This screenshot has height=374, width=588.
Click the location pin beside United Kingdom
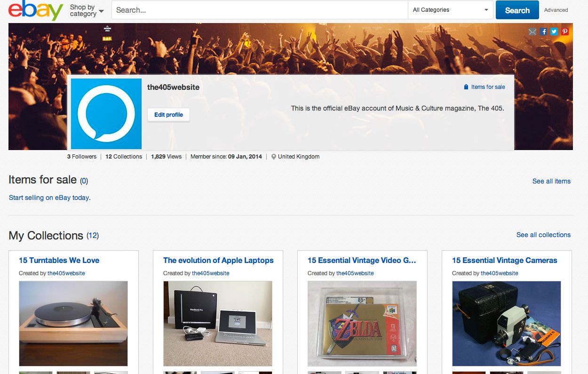274,157
